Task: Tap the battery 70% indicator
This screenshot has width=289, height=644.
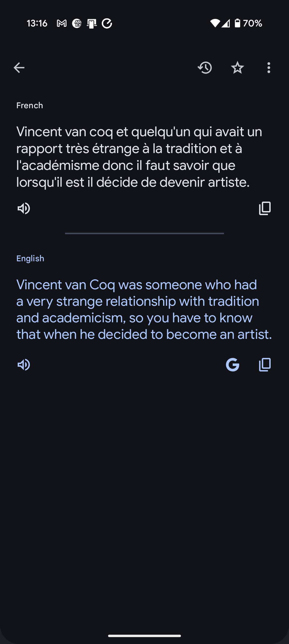Action: coord(248,23)
